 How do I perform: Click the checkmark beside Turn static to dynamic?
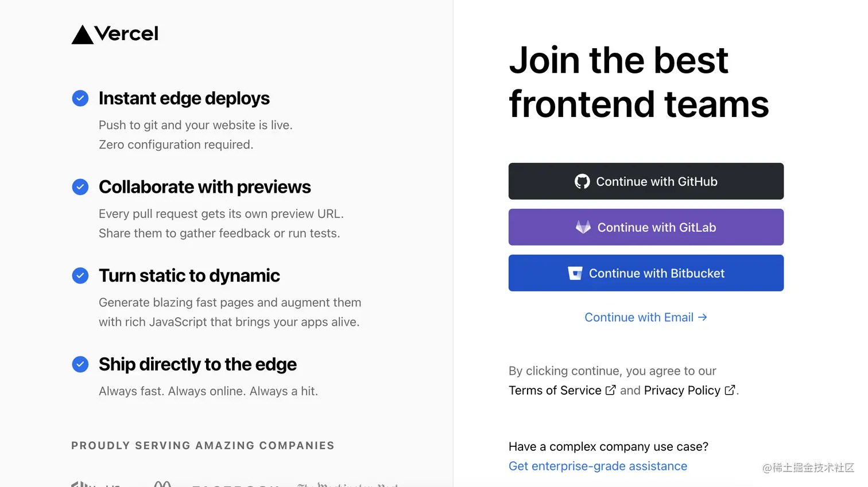pos(80,276)
